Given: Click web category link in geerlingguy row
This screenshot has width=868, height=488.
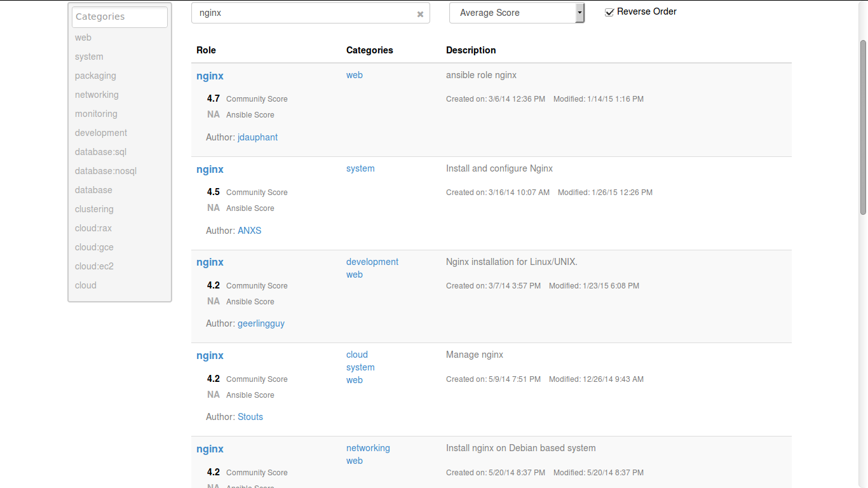Looking at the screenshot, I should click(x=355, y=274).
